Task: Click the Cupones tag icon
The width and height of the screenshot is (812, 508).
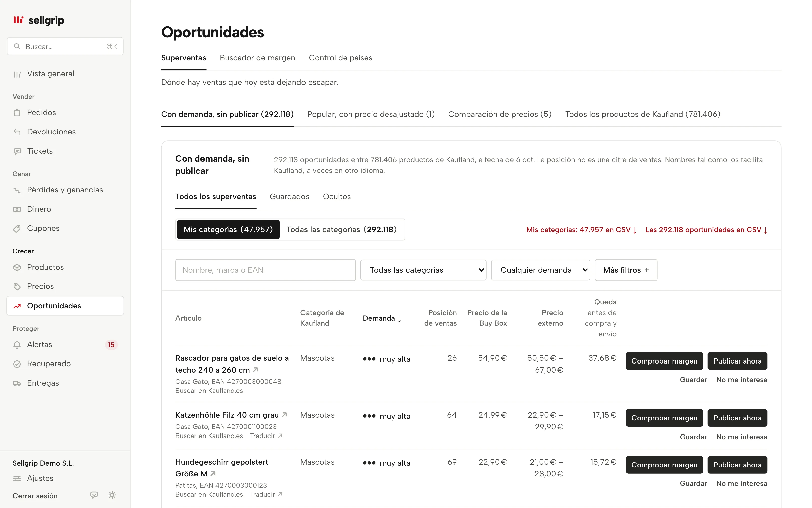Action: pyautogui.click(x=17, y=229)
